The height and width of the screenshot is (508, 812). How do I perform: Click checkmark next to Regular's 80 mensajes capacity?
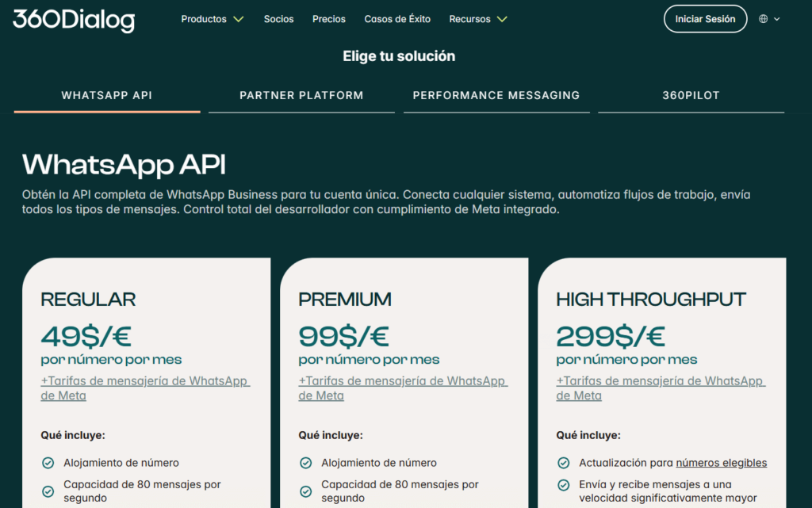click(x=48, y=491)
